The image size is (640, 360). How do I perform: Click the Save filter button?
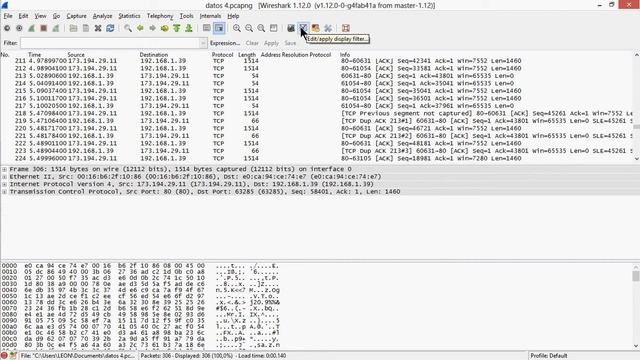click(x=290, y=43)
